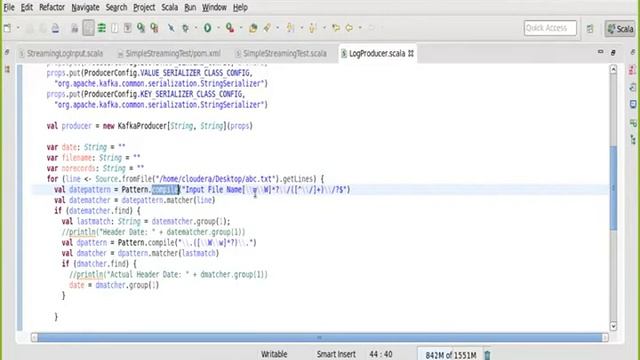Screen dimensions: 640x360
Task: Click the Last Edit Location icon
Action: [336, 28]
